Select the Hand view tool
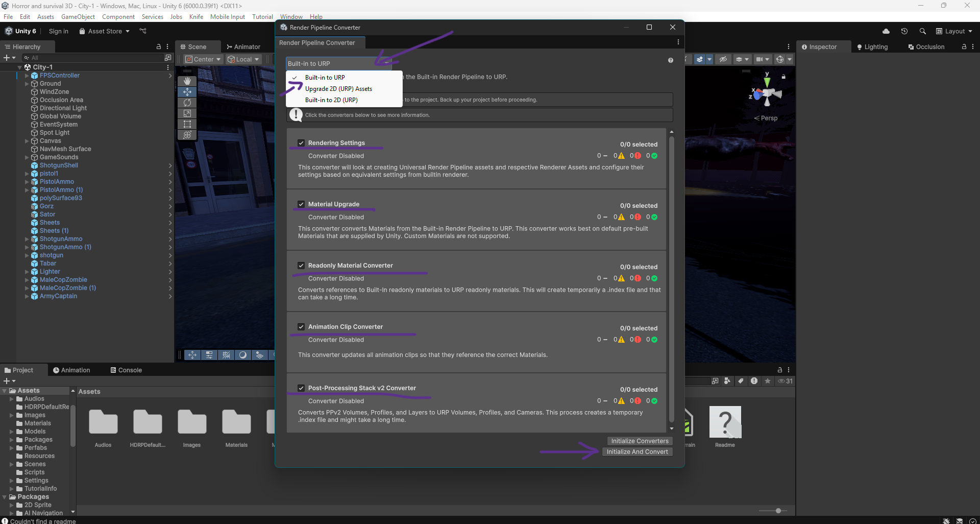 (x=187, y=81)
